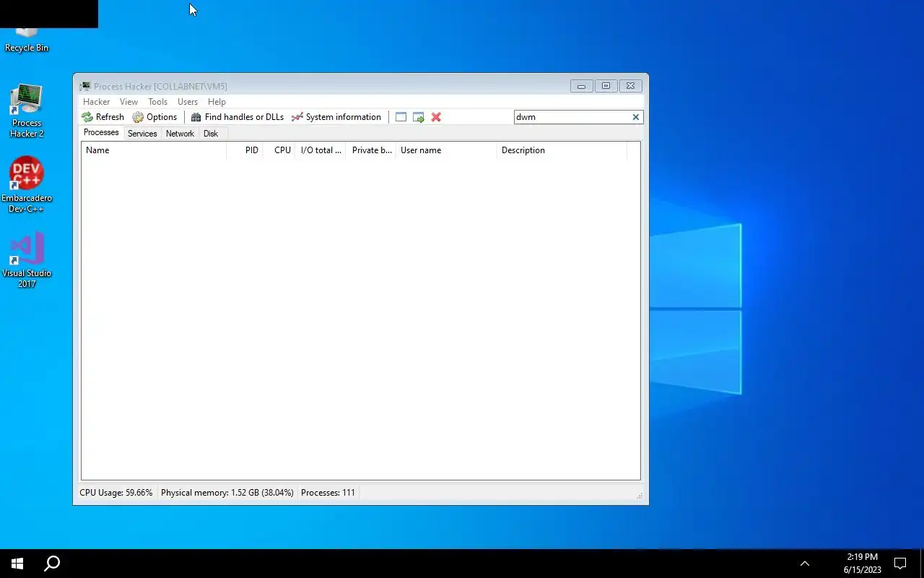Switch to the Disk tab
Screen dimensions: 924x578
point(211,134)
